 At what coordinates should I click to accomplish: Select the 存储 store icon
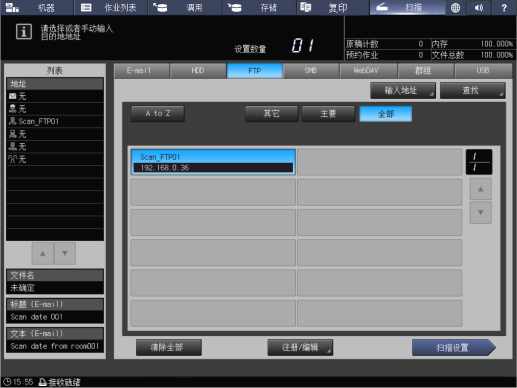tap(234, 7)
